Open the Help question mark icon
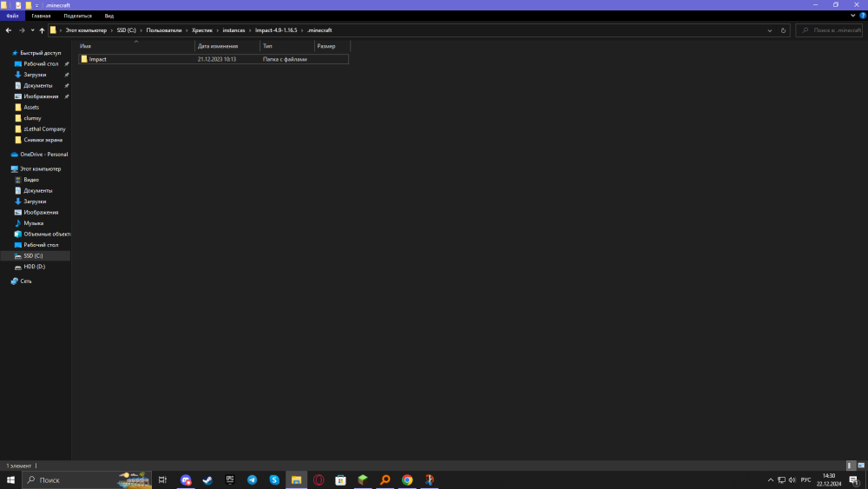This screenshot has height=489, width=868. point(863,16)
